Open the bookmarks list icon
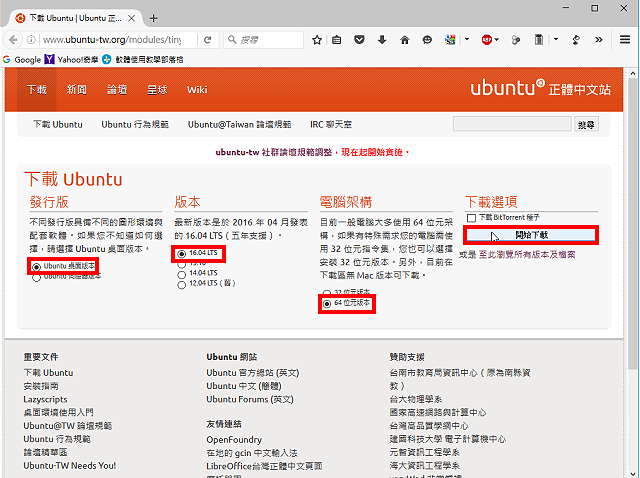The width and height of the screenshot is (640, 478). tap(337, 40)
